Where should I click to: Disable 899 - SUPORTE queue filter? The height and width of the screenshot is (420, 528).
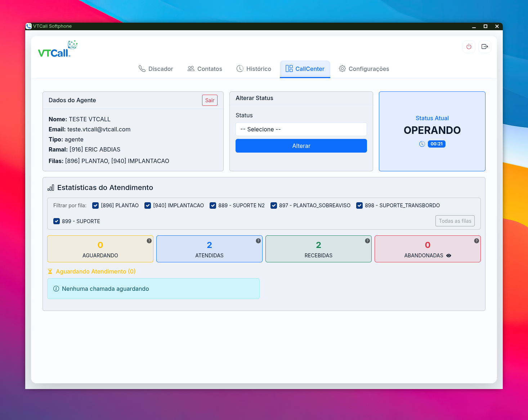pos(57,221)
